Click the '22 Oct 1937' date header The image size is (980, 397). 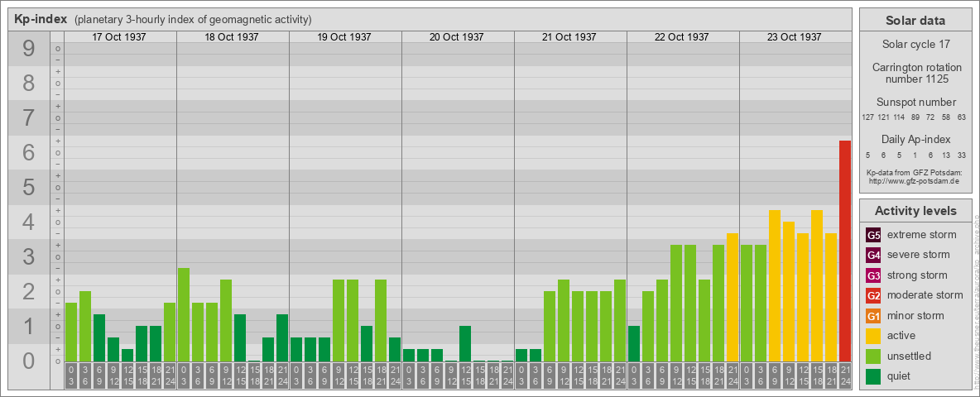pos(681,37)
